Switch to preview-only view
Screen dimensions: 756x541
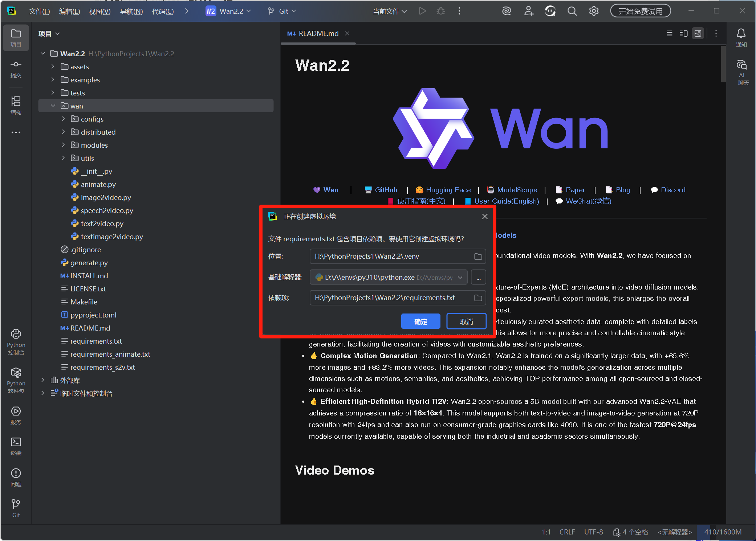(698, 33)
